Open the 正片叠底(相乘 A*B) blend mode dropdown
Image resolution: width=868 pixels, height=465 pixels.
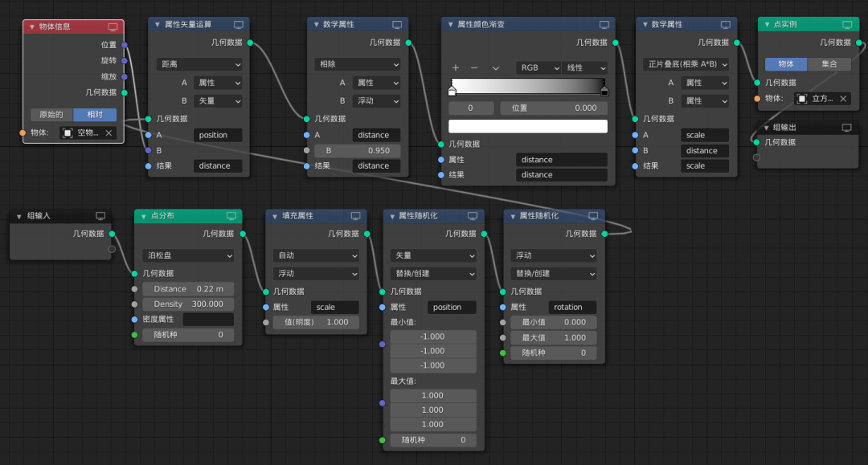(x=686, y=63)
